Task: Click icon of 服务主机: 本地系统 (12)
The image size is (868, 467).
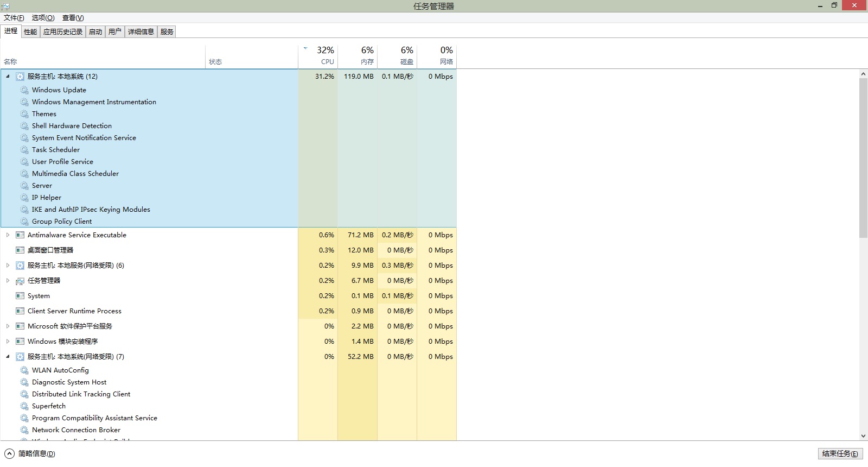Action: [20, 77]
